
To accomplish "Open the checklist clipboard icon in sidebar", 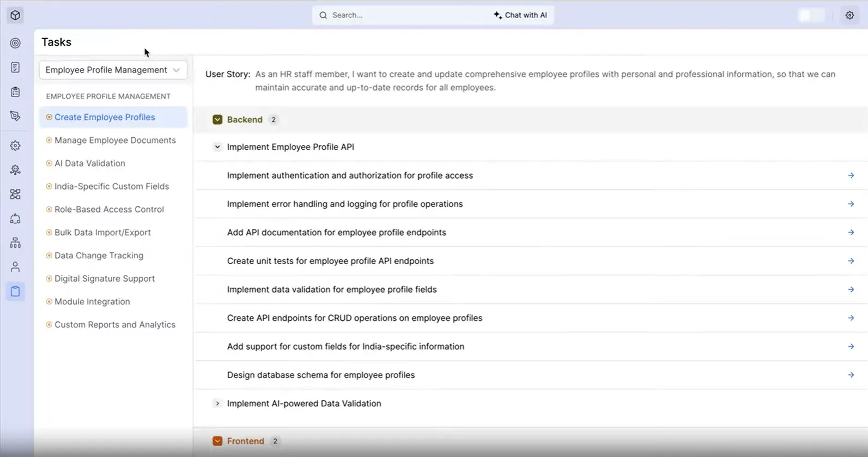I will 15,92.
